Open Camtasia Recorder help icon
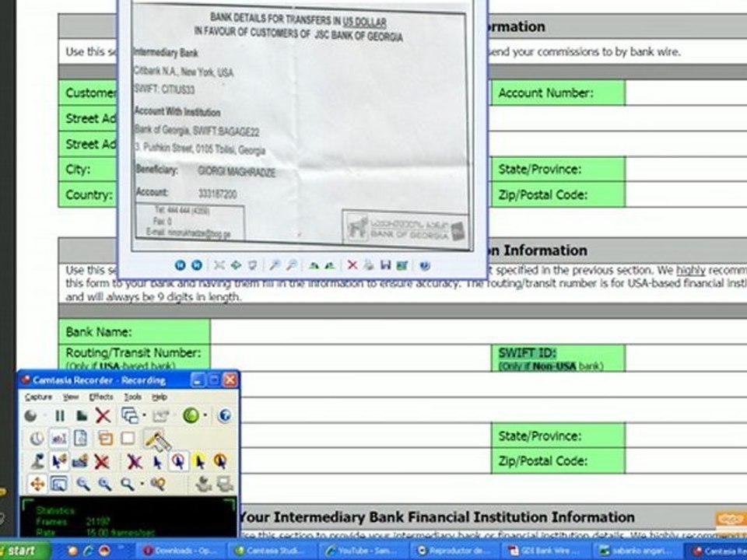 tap(224, 415)
